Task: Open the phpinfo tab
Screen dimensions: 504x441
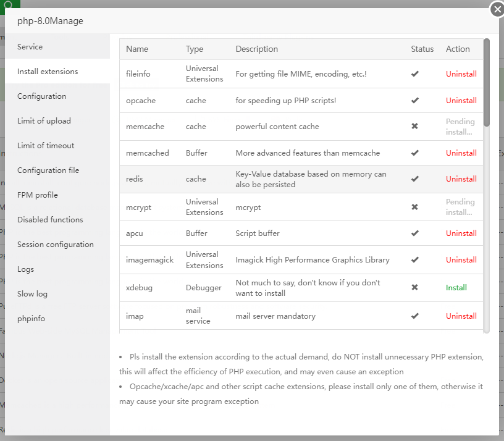Action: (x=31, y=319)
